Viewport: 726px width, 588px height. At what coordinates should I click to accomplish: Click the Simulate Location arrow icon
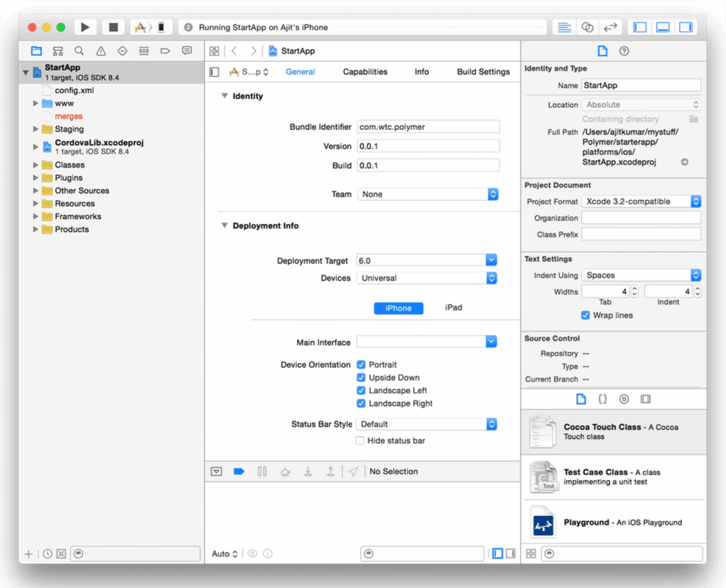(353, 471)
